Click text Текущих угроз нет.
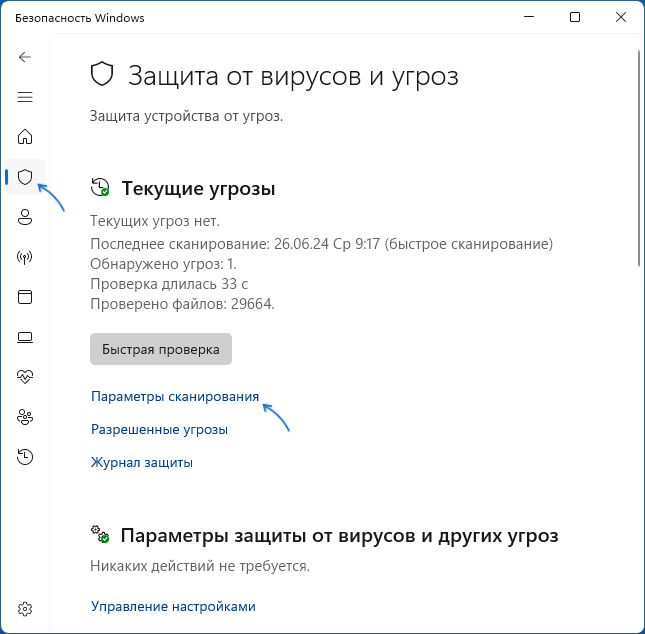Viewport: 645px width, 634px height. [x=155, y=221]
